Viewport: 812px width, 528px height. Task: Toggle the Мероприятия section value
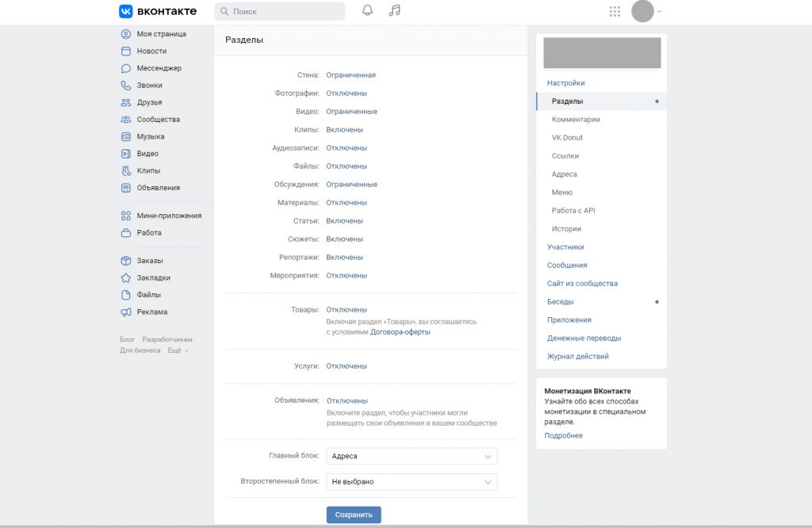(x=347, y=275)
